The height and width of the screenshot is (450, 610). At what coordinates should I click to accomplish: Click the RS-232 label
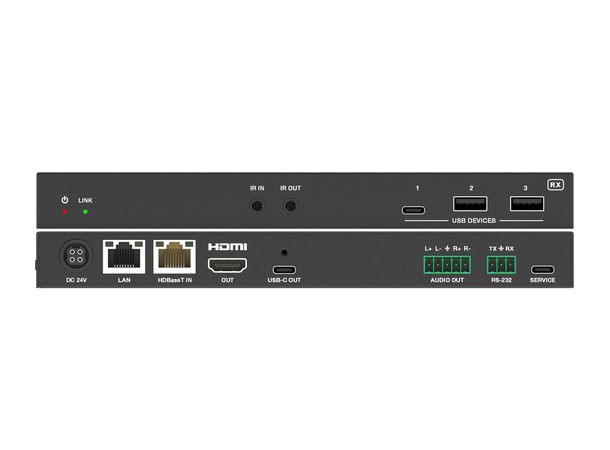(x=501, y=280)
